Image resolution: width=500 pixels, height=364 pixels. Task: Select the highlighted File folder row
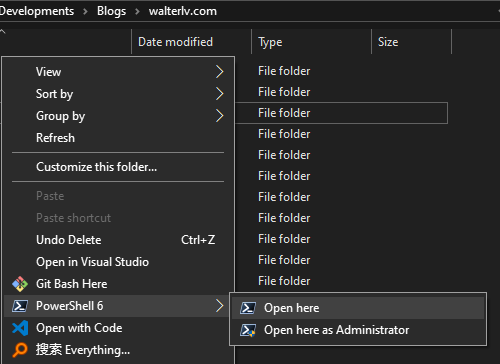(x=341, y=113)
